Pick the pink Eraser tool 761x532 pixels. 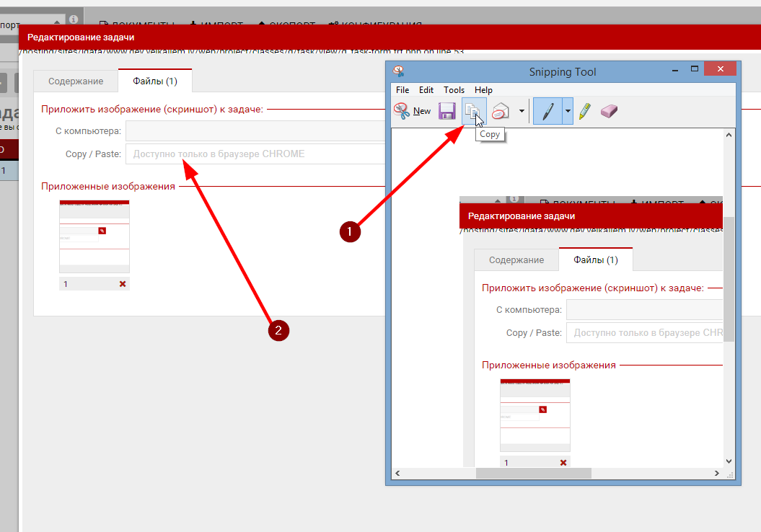pyautogui.click(x=610, y=111)
